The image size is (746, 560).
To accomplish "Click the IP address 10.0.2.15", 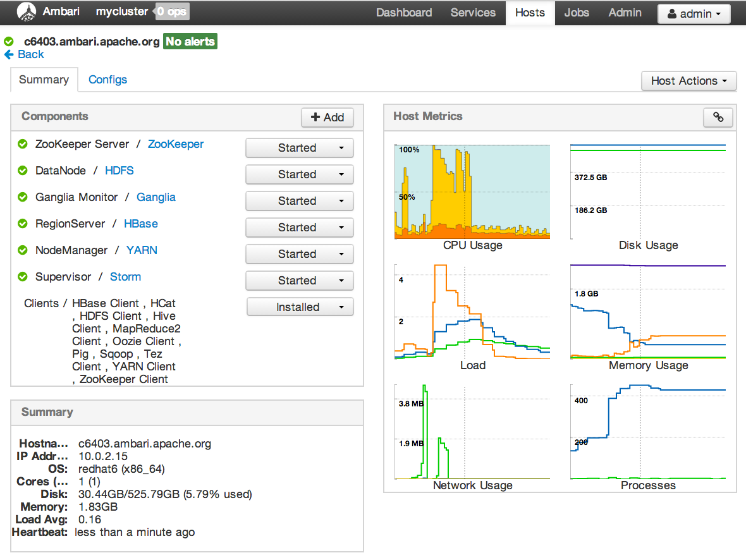I will pyautogui.click(x=103, y=456).
